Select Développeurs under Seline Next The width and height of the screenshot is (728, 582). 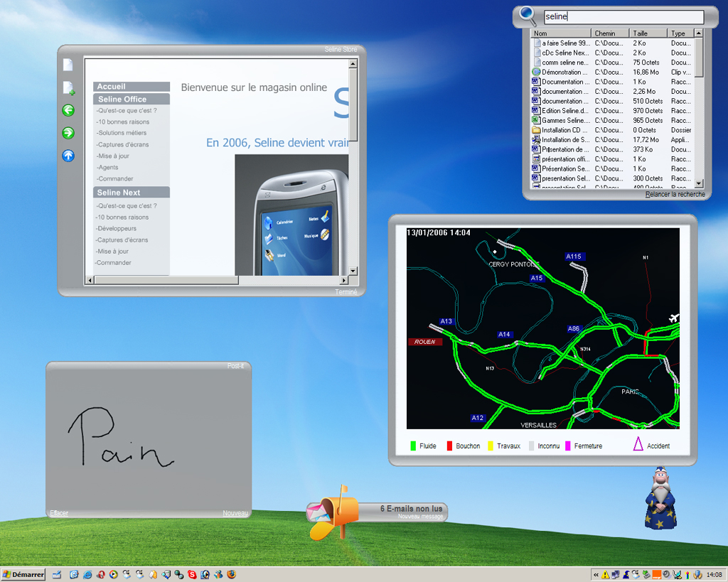click(117, 229)
